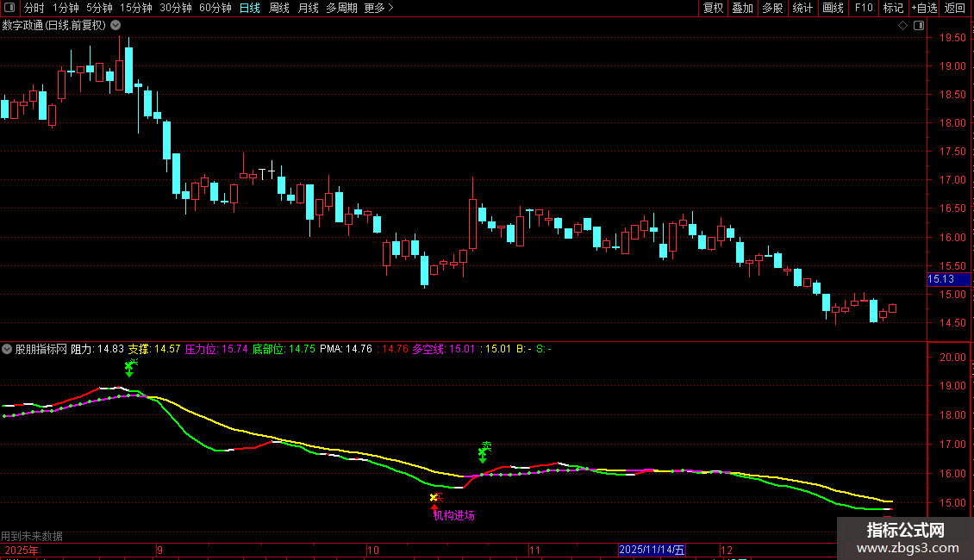Toggle the left side panel icon

(9, 8)
